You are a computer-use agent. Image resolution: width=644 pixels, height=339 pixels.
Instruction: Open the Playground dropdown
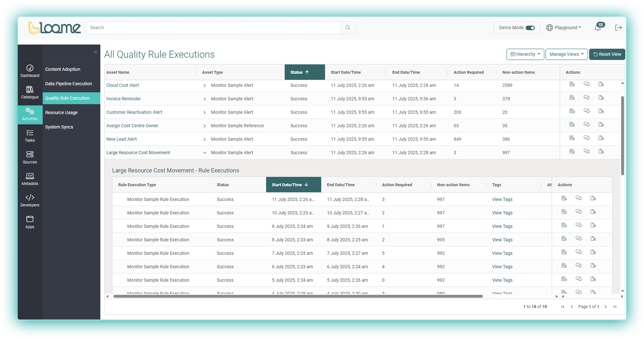click(563, 27)
